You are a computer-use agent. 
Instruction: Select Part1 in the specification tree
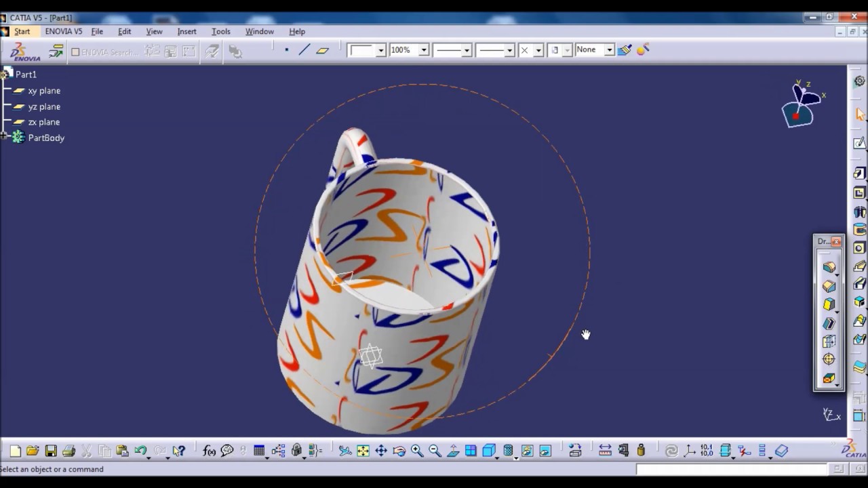26,75
